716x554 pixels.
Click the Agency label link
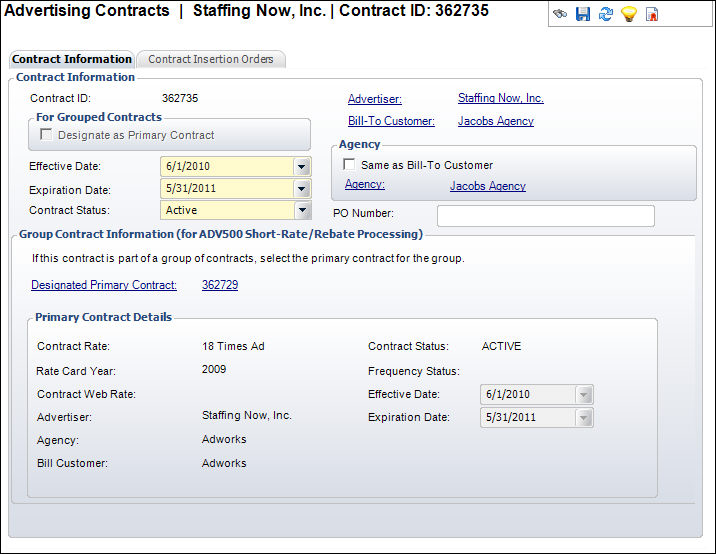[x=365, y=185]
